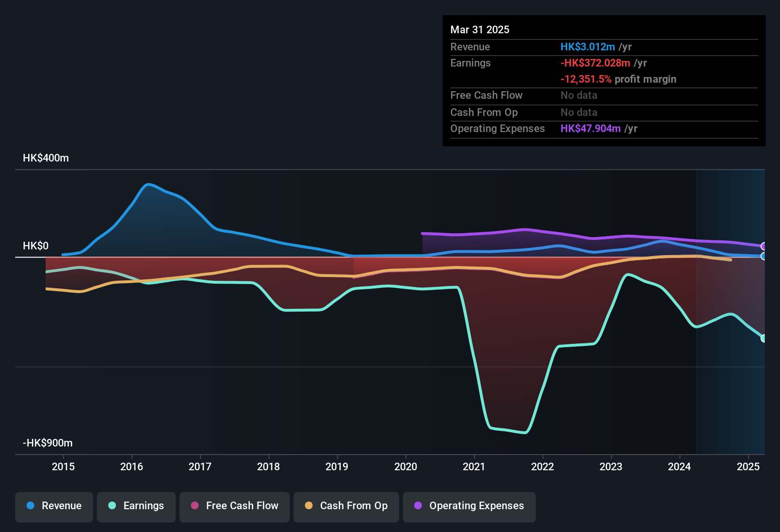The image size is (780, 532).
Task: Click the -12,351.5% profit margin text
Action: click(618, 79)
